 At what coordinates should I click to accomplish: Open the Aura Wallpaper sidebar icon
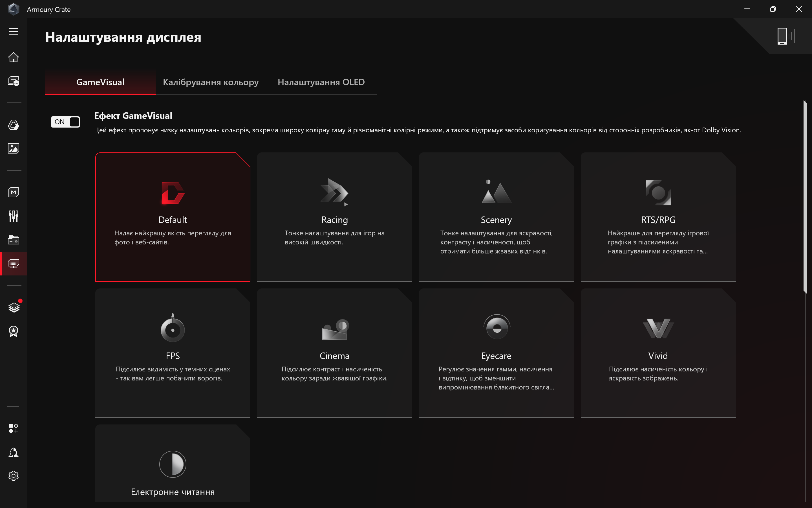click(14, 148)
